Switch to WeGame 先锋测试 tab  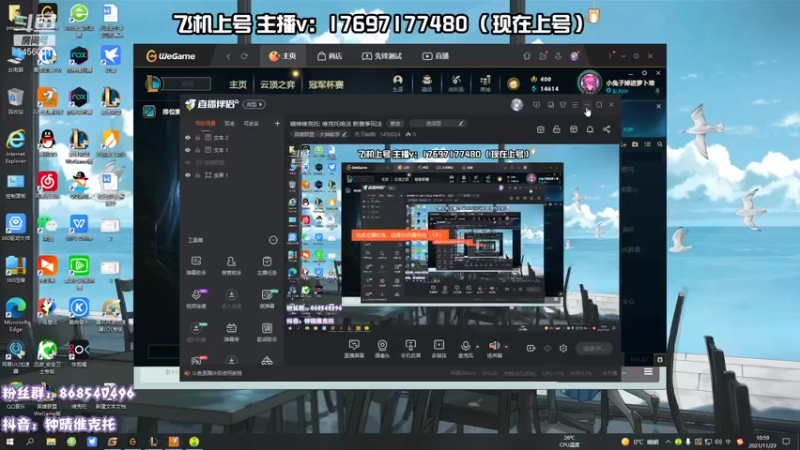click(382, 56)
